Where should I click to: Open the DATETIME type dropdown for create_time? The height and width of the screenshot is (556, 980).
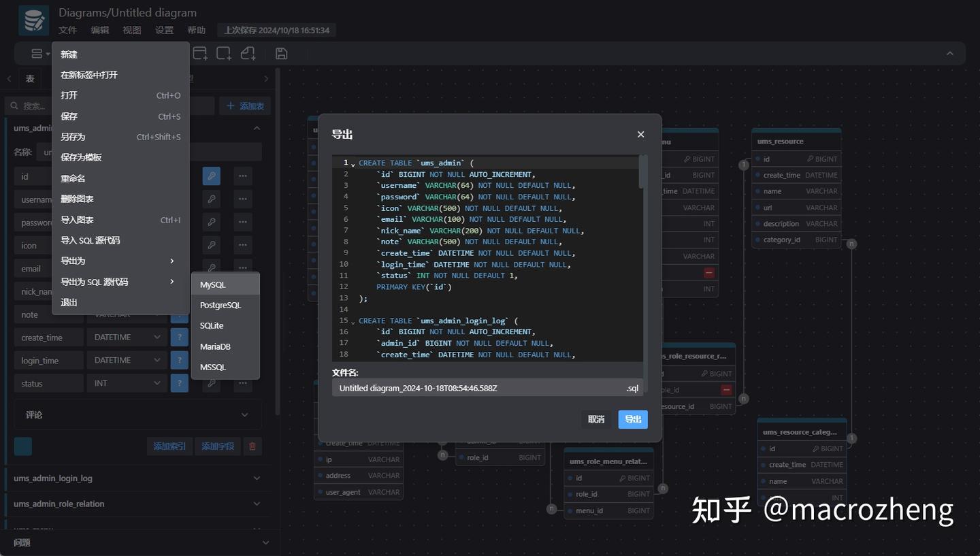127,337
